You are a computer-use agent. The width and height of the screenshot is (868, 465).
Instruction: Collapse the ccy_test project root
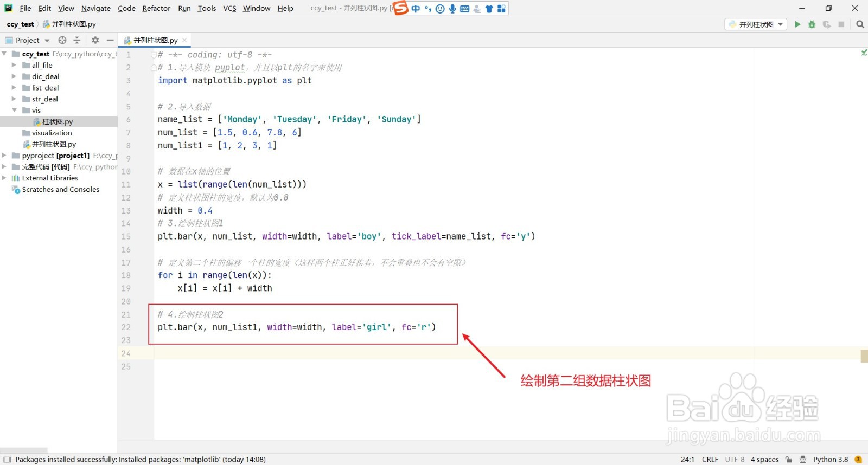tap(4, 54)
